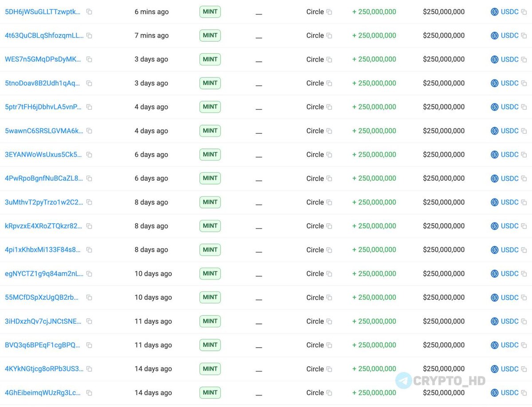Copy USDC token address in 5ptr7tFH6jDbhvLA5vnP row
532x407 pixels.
tap(524, 107)
